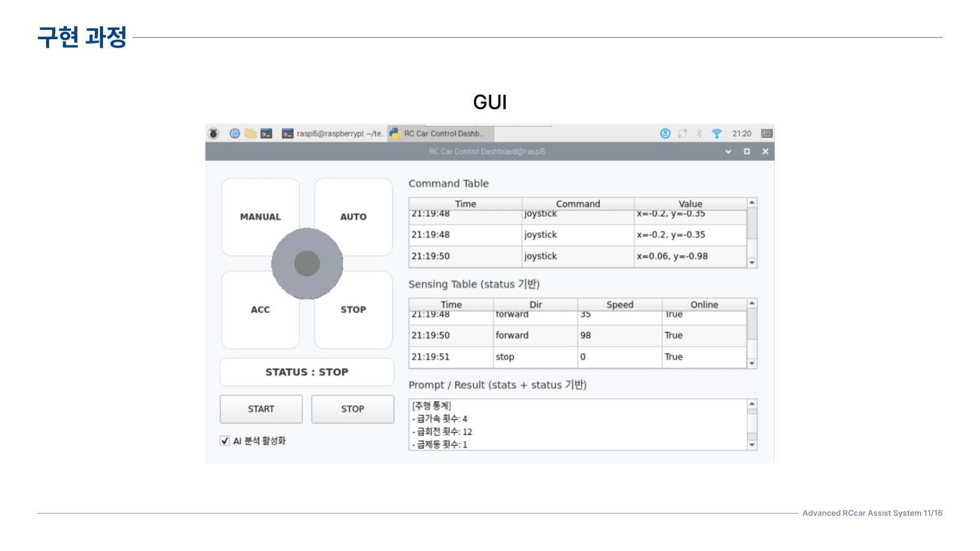Screen dimensions: 980x551
Task: Open the Raspberry Pi main menu icon
Action: click(213, 133)
